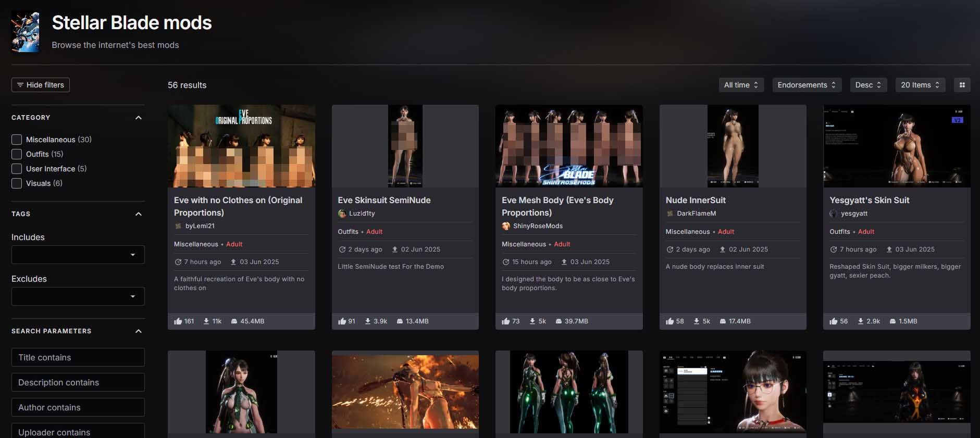Screen dimensions: 980x438
Task: Open the tag Includes dropdown
Action: (x=78, y=255)
